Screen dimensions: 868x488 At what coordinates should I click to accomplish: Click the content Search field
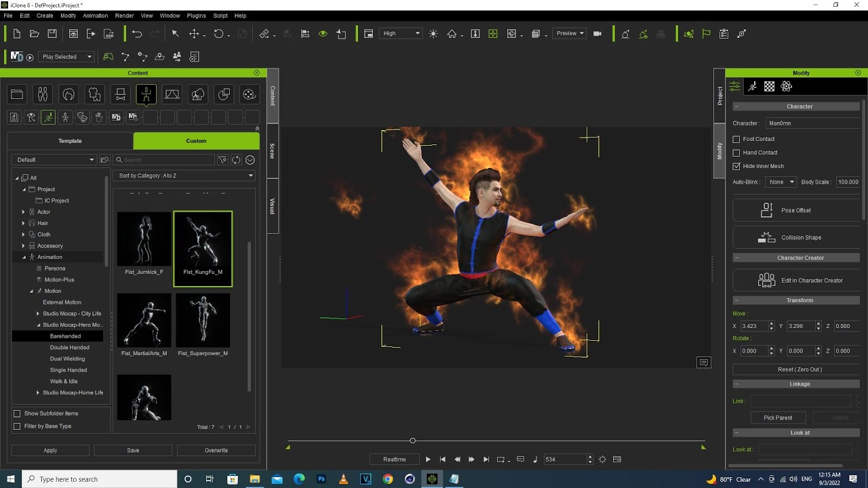(163, 160)
